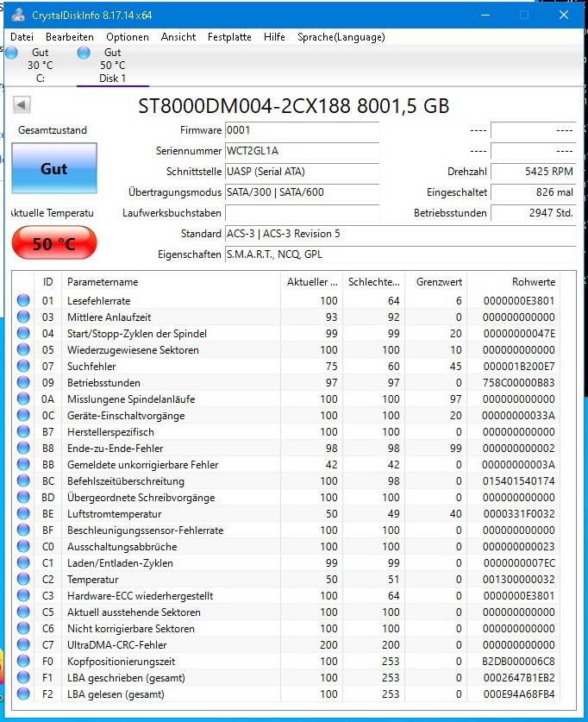Screen dimensions: 588x722
Task: Click the CrystalDiskInfo app icon in title bar
Action: 18,15
